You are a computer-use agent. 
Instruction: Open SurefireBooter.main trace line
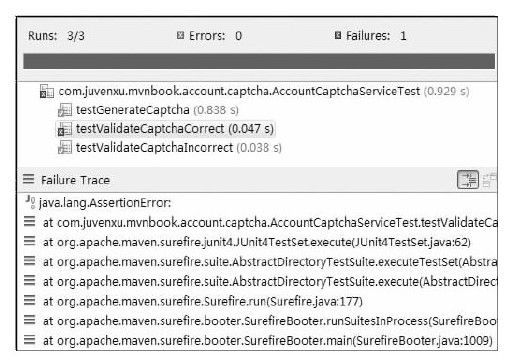[268, 341]
